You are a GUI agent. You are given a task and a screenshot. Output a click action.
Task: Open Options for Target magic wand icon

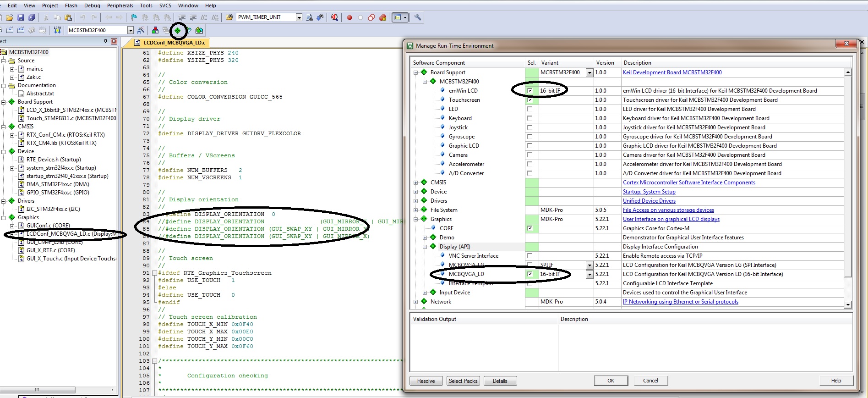(x=141, y=30)
